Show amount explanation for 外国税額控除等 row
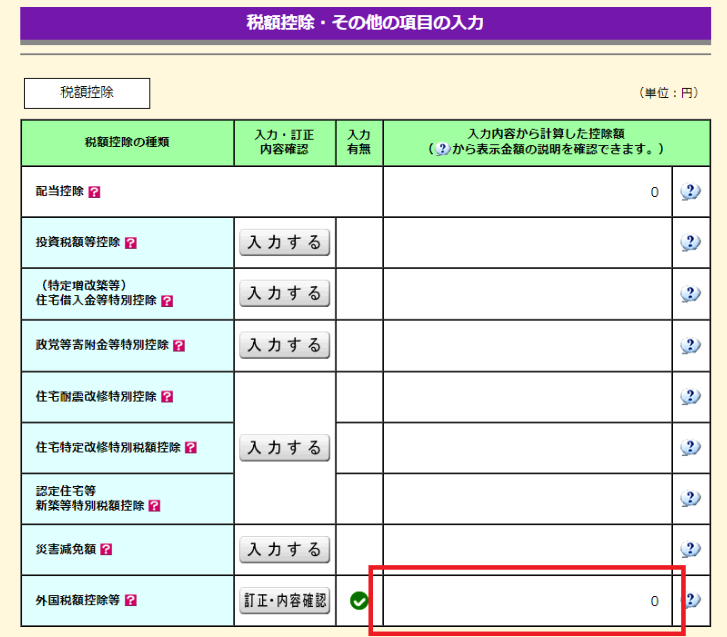The image size is (727, 637). 690,601
